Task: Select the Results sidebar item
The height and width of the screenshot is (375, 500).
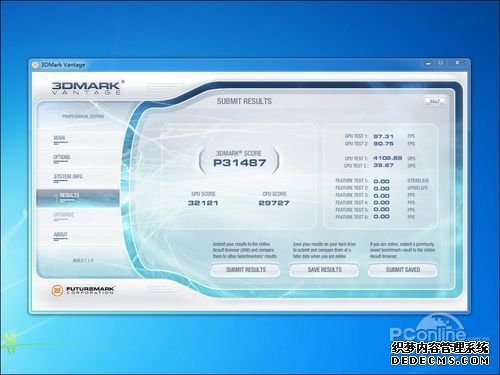Action: click(78, 198)
